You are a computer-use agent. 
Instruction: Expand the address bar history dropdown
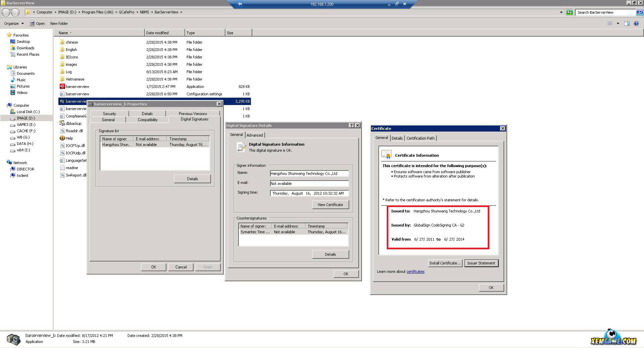tap(561, 12)
